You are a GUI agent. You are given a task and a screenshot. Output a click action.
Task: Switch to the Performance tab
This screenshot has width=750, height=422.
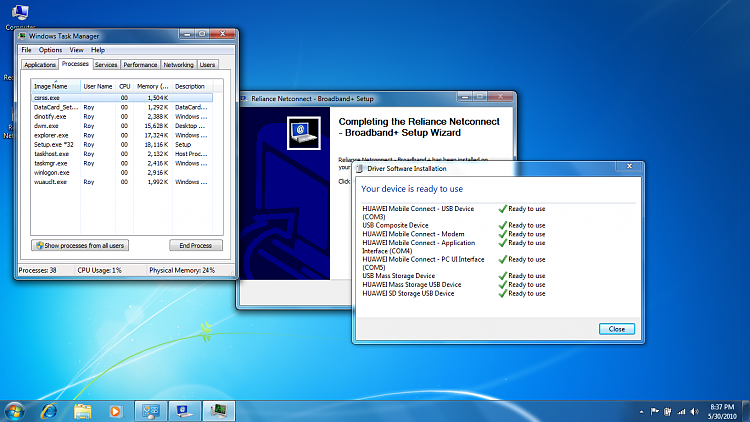[140, 65]
